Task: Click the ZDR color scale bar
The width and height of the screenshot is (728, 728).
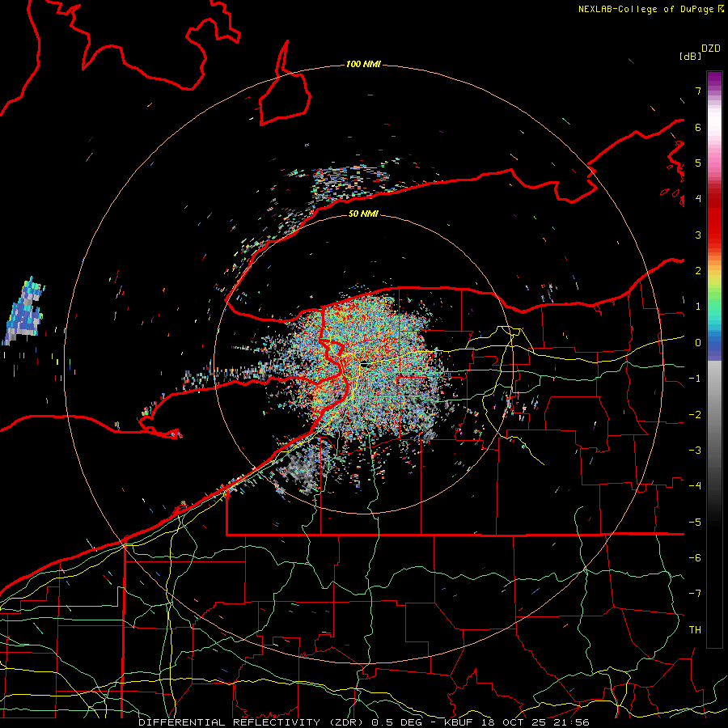Action: [x=714, y=359]
